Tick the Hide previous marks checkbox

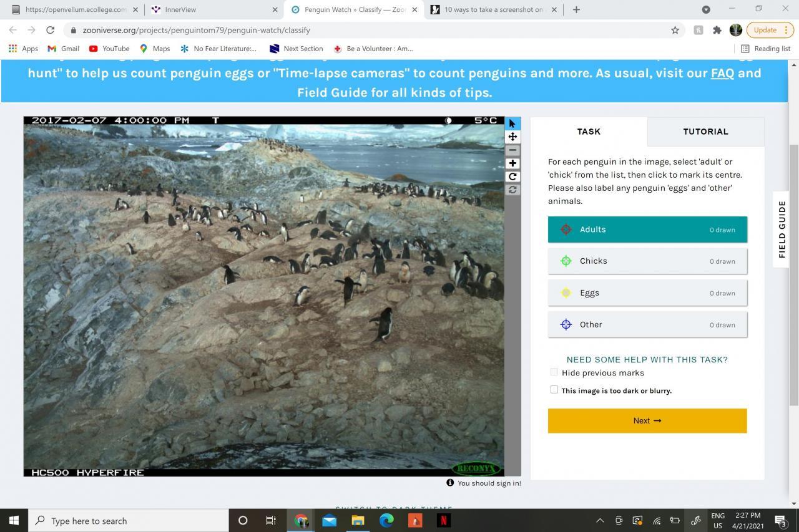click(554, 372)
